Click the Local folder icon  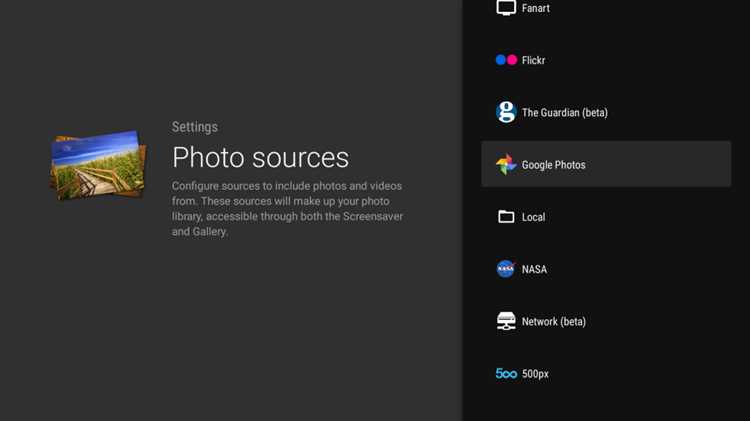506,217
